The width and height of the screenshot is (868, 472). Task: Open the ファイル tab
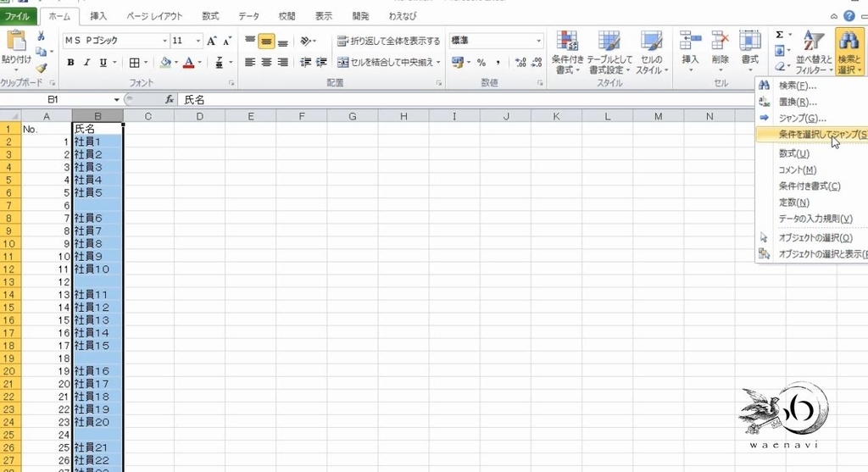coord(18,16)
